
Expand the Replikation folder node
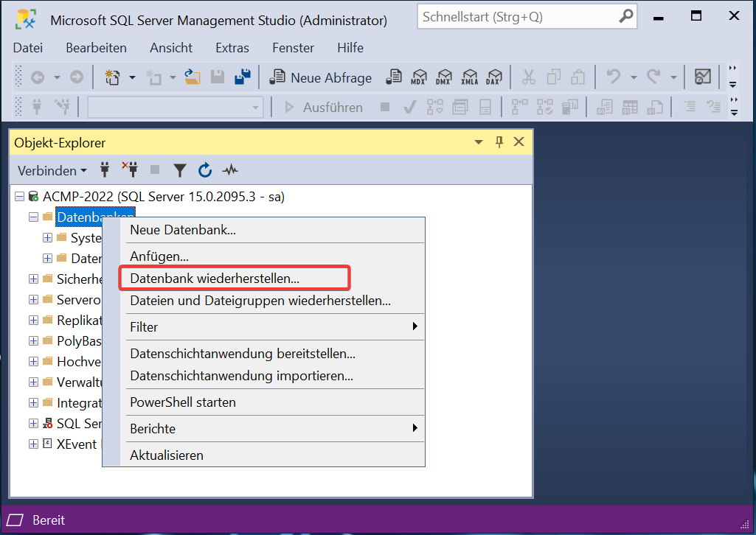(x=33, y=321)
